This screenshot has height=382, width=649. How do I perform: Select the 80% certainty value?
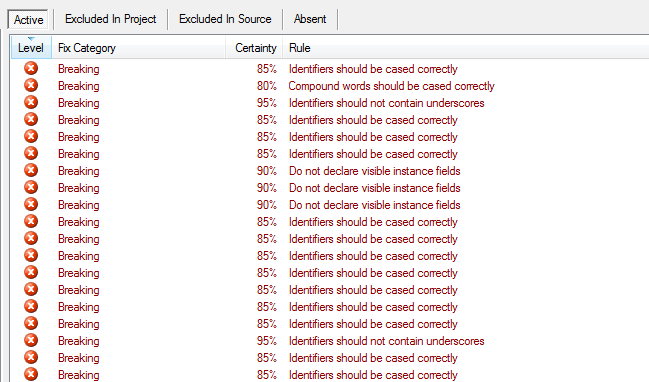pyautogui.click(x=267, y=86)
